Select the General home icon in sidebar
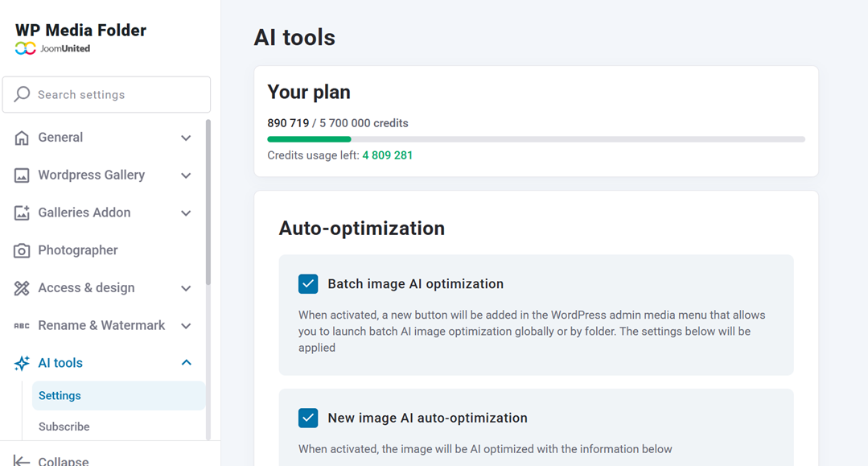Viewport: 868px width, 466px height. coord(22,137)
